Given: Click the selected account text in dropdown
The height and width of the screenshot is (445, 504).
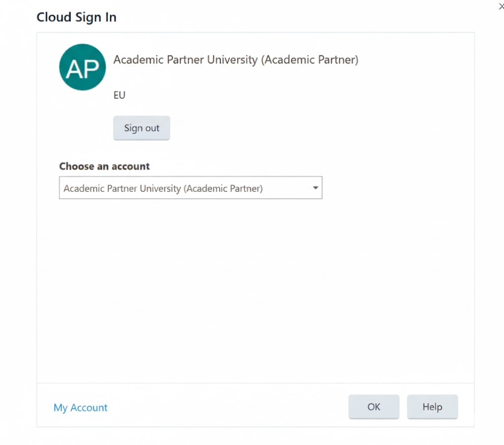Looking at the screenshot, I should [163, 189].
